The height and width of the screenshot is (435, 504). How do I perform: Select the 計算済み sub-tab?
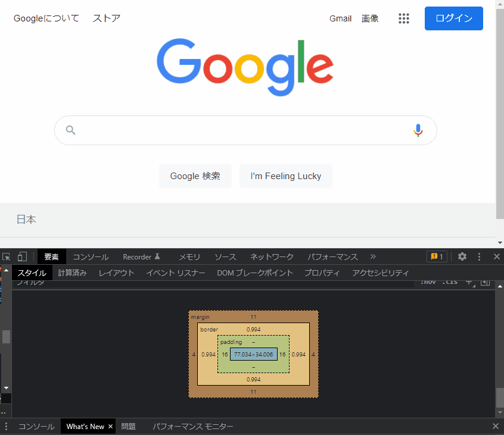(x=72, y=273)
